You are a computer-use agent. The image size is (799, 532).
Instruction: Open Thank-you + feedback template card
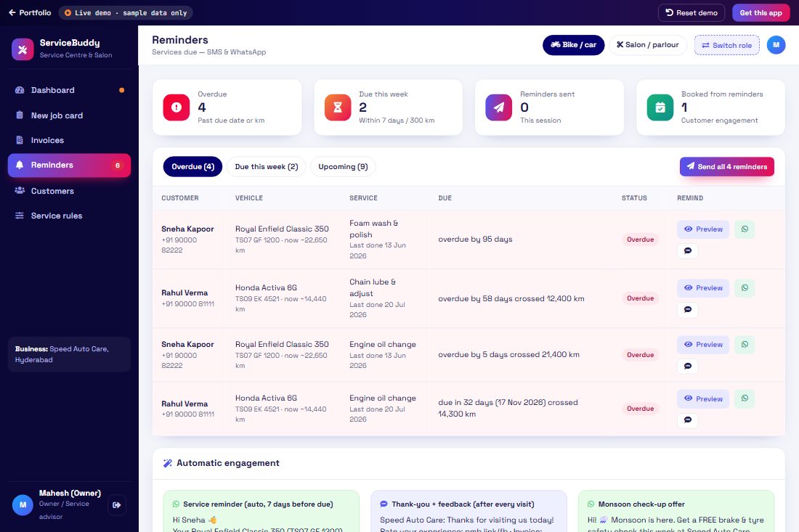coord(469,511)
